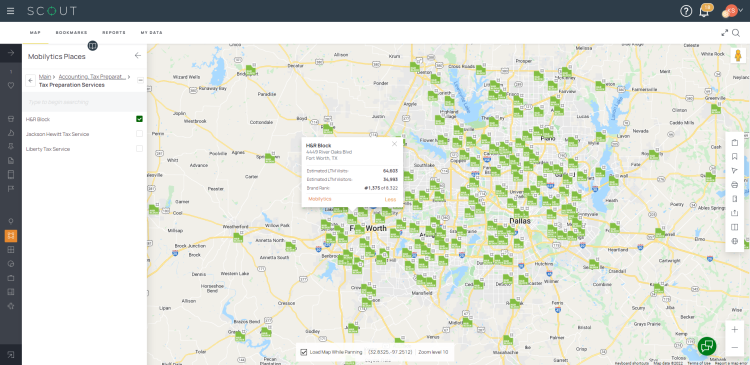The width and height of the screenshot is (750, 365).
Task: Check the Liberty Tax Service checkbox
Action: click(139, 149)
